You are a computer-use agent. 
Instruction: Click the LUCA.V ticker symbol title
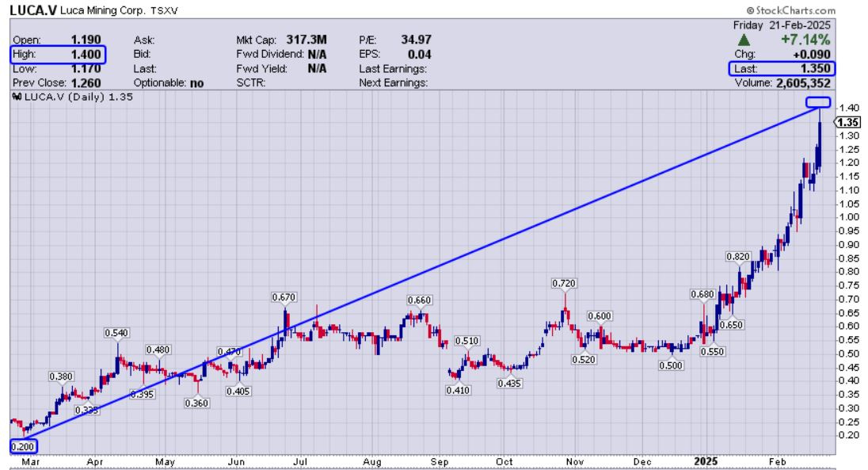(x=33, y=10)
